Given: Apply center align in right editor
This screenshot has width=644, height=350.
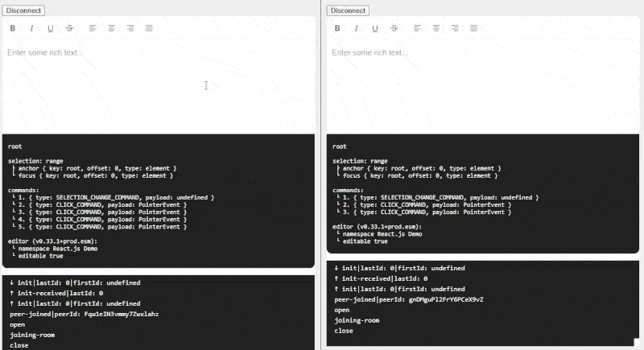Looking at the screenshot, I should pyautogui.click(x=436, y=28).
